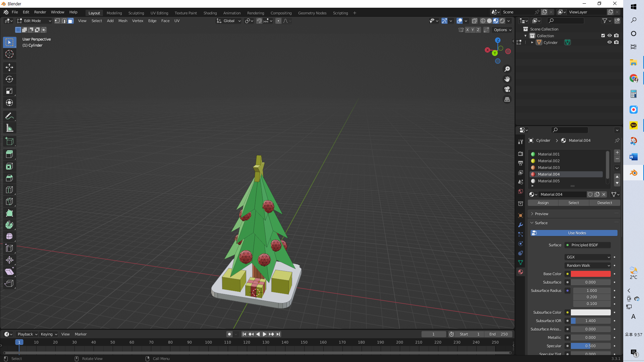Screen dimensions: 644x362
Task: Switch to wireframe viewport shading
Action: pos(483,21)
